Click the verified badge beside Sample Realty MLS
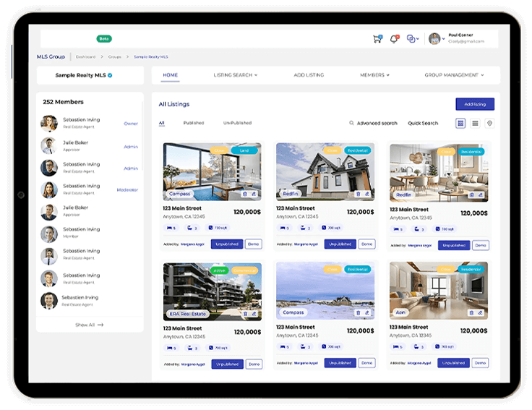 pyautogui.click(x=110, y=75)
